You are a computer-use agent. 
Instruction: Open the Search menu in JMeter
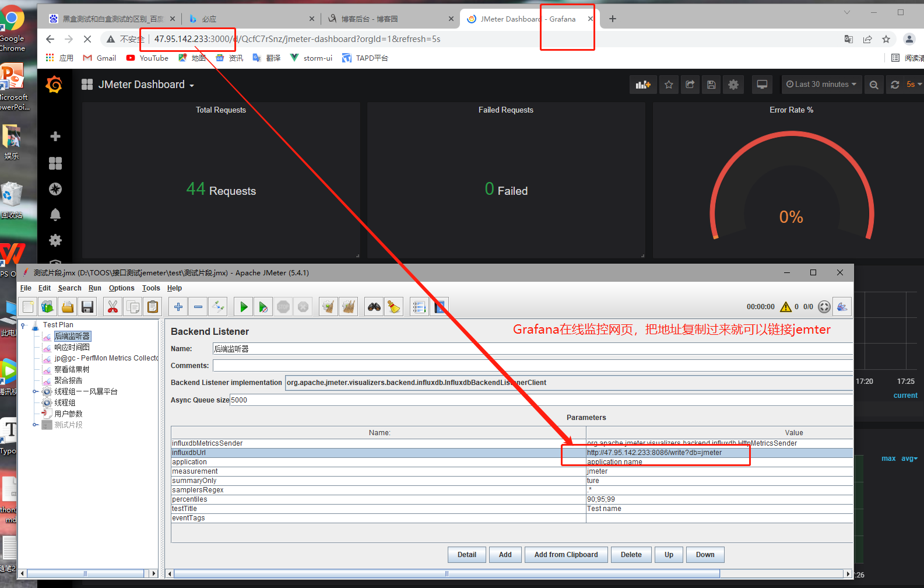point(69,288)
